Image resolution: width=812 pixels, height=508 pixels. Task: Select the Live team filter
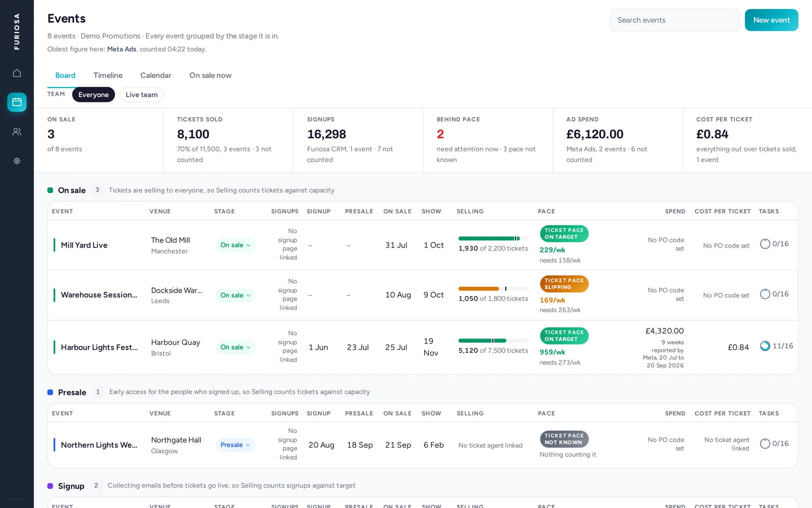pos(142,95)
